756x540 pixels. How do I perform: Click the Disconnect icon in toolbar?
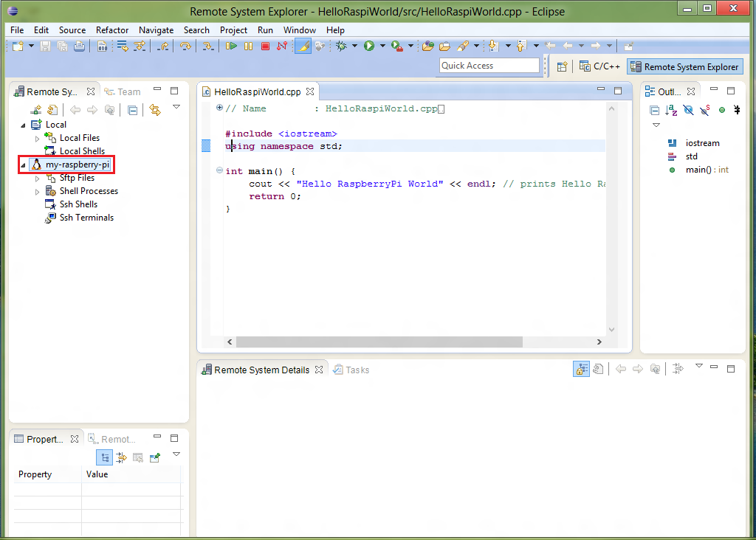coord(282,46)
